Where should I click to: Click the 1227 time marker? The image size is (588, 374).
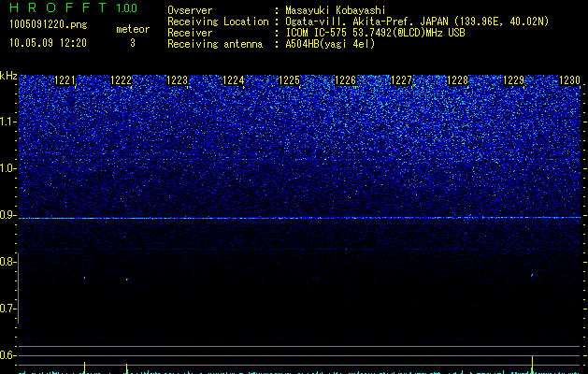tap(401, 80)
